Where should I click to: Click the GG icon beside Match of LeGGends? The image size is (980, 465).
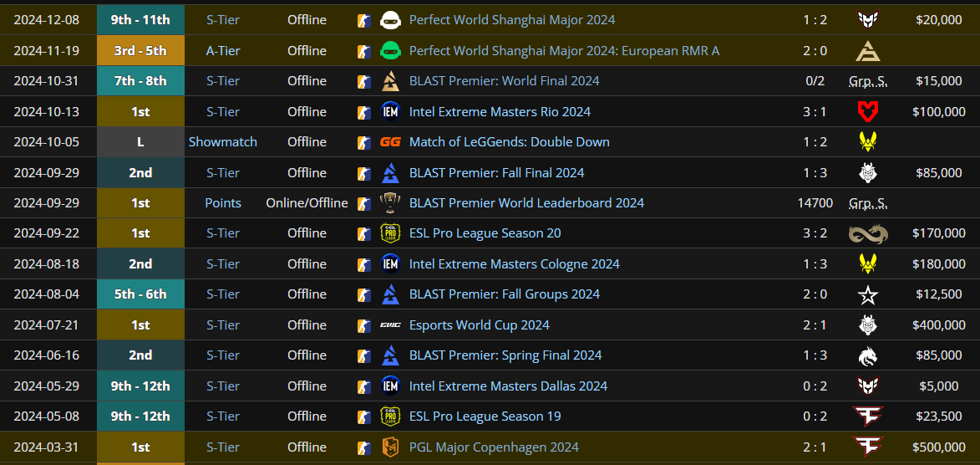[390, 142]
